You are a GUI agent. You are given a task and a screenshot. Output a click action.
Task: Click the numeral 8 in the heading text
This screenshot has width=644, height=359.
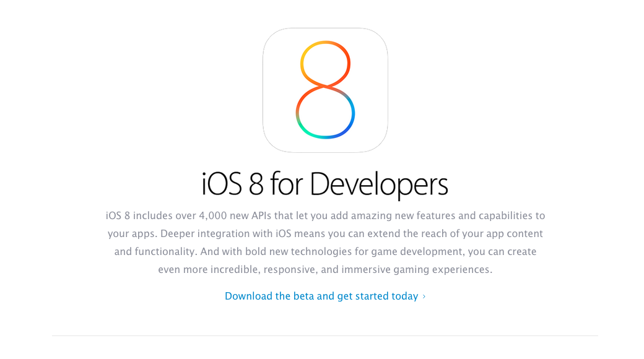(x=256, y=184)
